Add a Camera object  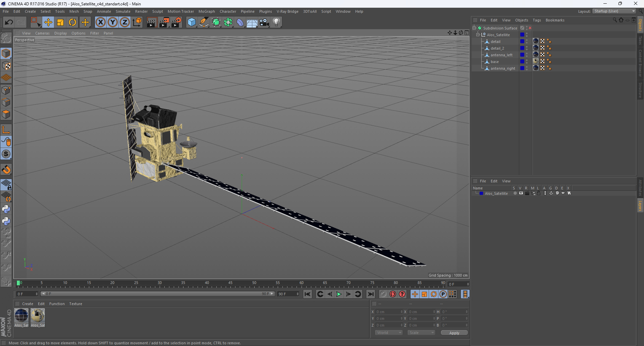[x=264, y=22]
